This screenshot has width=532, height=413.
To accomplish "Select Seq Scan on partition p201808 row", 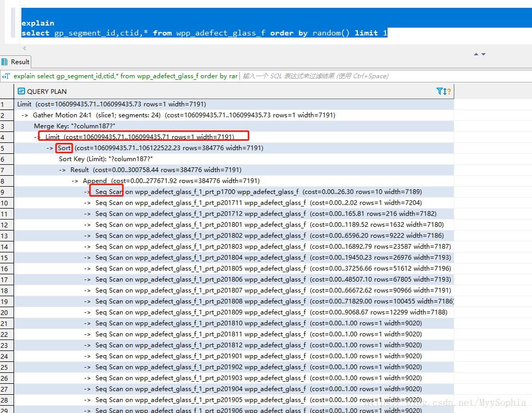I will 234,301.
